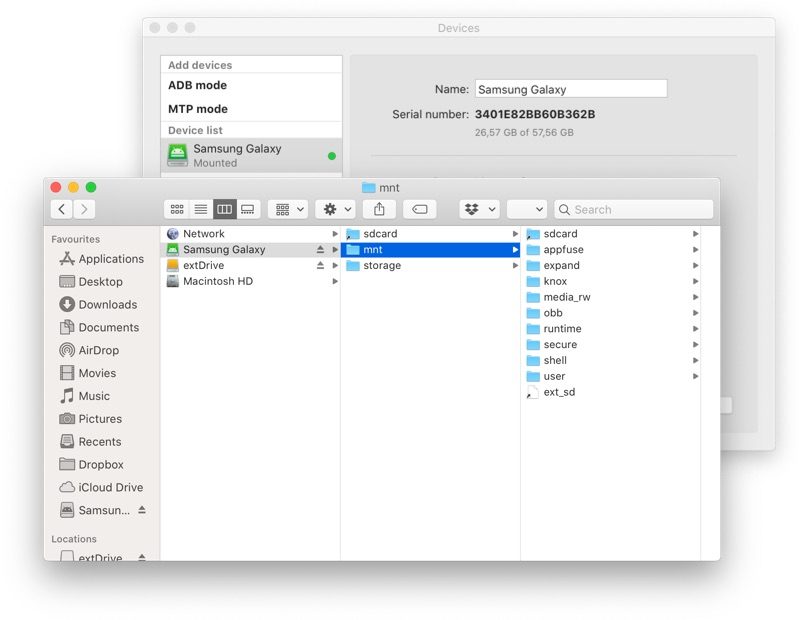Screen dimensions: 800x620
Task: Select the ext_sd alias file
Action: click(611, 392)
